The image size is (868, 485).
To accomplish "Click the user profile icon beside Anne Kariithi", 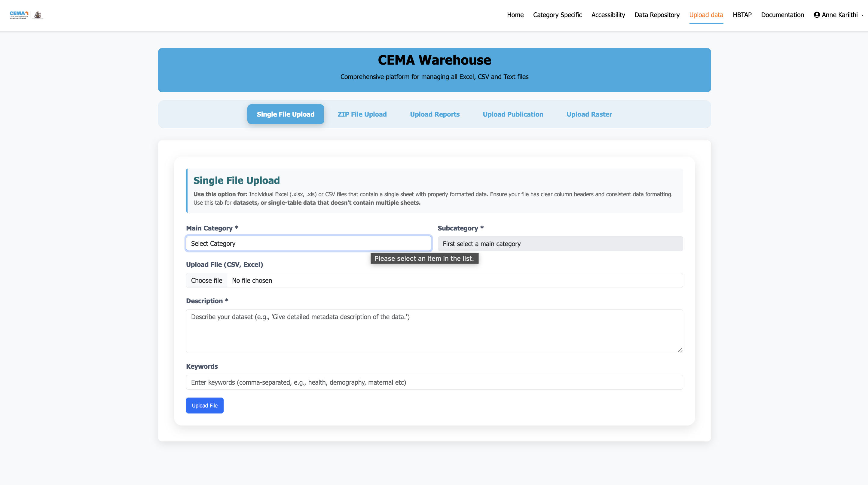I will point(817,15).
